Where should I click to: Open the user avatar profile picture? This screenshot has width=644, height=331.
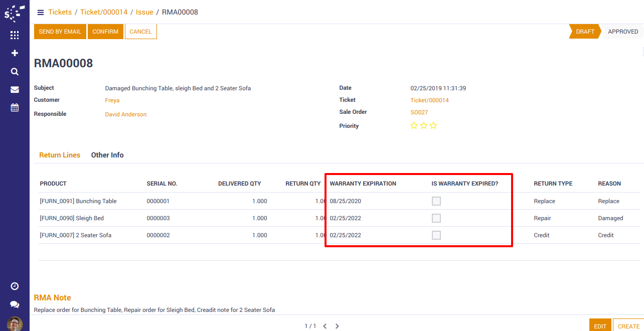(15, 323)
